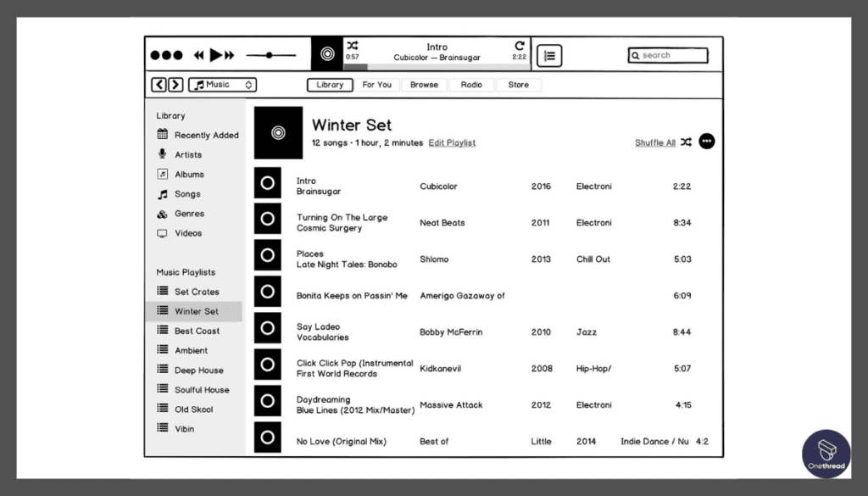Click the artist "Shlomo"
This screenshot has height=496, width=868.
pos(434,259)
